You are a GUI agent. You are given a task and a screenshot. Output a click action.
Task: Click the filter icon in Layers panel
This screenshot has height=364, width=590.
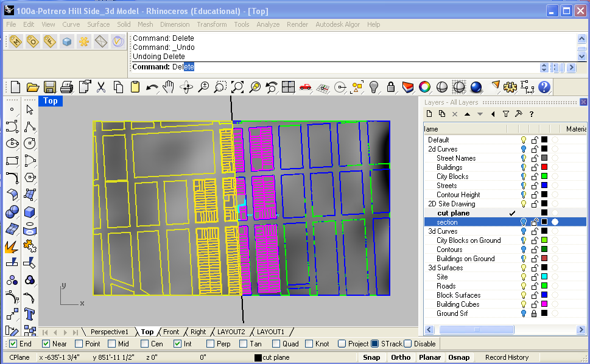pos(505,114)
